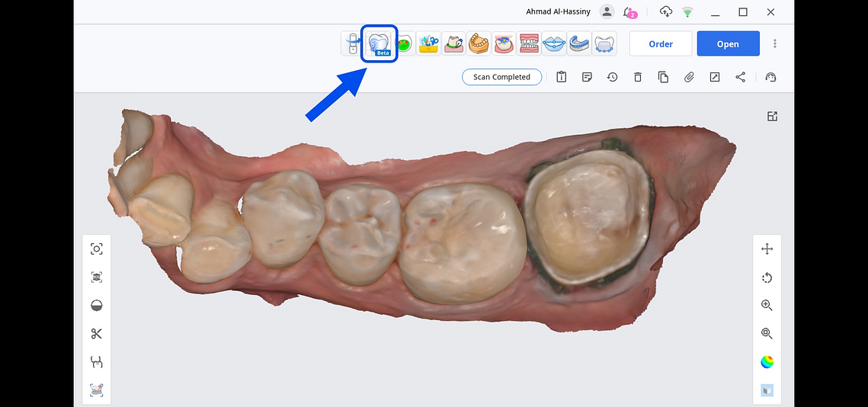Open the history clock icon
868x407 pixels.
[x=612, y=77]
